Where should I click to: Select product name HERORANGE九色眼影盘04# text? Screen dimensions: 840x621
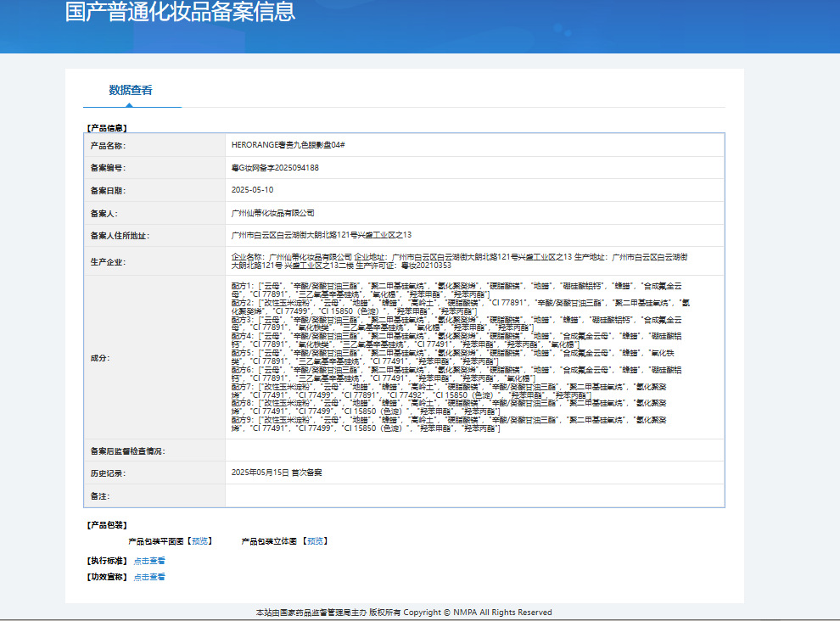[288, 145]
